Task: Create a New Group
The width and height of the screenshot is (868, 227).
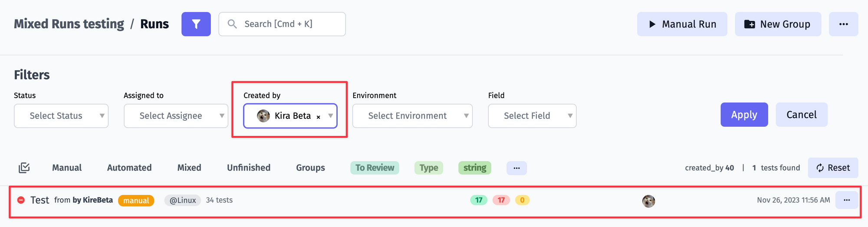Action: 778,24
